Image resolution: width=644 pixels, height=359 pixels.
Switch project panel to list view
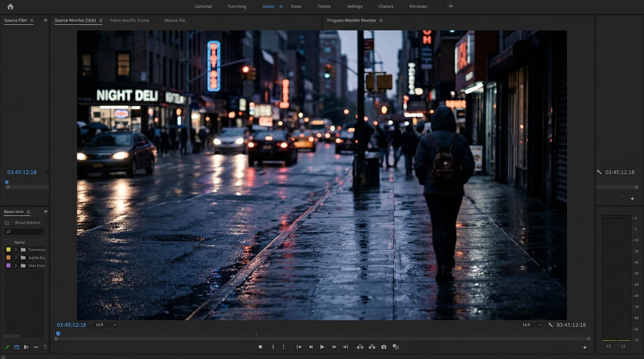tap(17, 347)
